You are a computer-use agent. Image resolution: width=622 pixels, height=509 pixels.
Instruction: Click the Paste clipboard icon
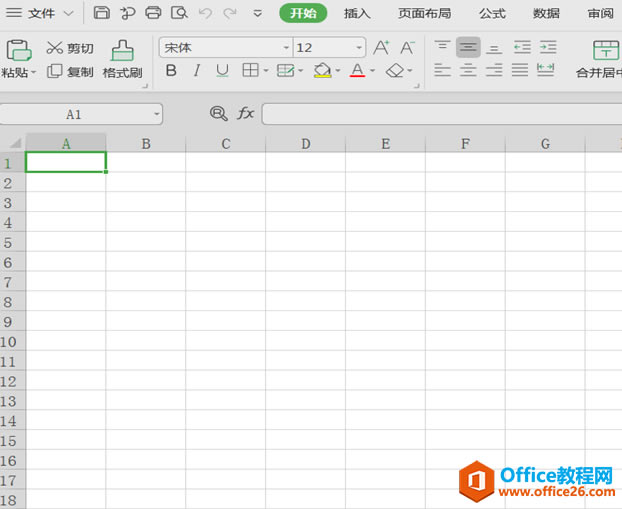coord(18,50)
